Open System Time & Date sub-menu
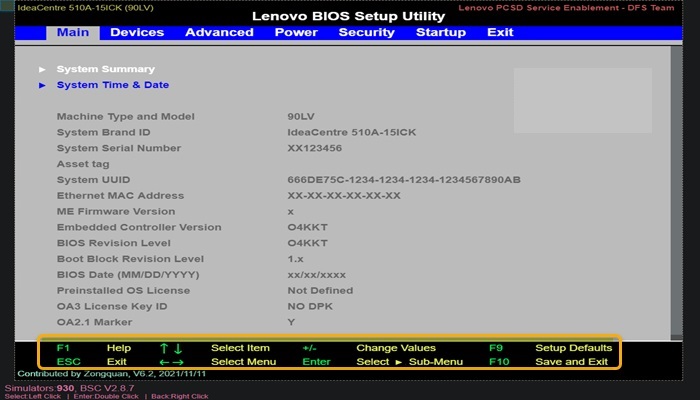700x400 pixels. pyautogui.click(x=112, y=85)
